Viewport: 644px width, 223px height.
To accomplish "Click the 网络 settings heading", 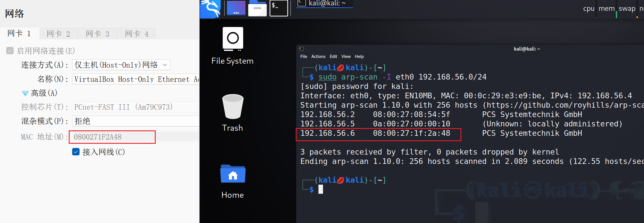I will pyautogui.click(x=14, y=14).
